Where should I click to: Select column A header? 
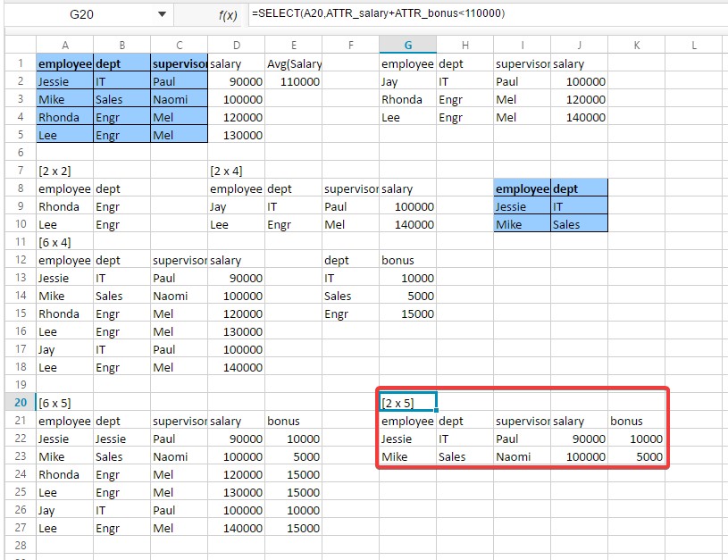[x=64, y=43]
